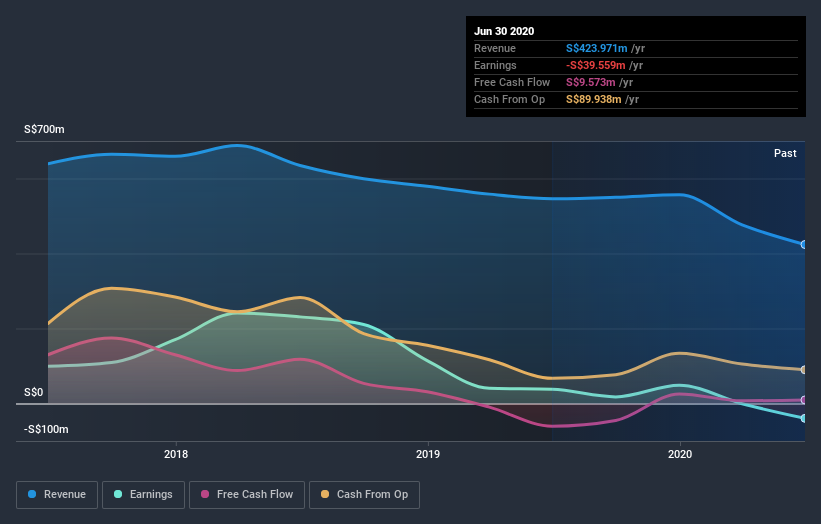This screenshot has width=821, height=524.
Task: Click the Jun 30 2020 tooltip date
Action: [x=504, y=31]
